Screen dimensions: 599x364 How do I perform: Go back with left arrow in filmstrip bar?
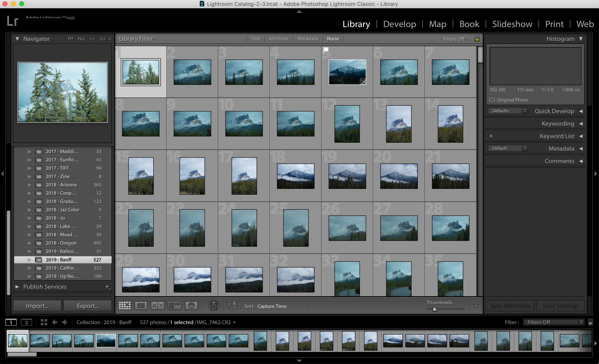55,322
